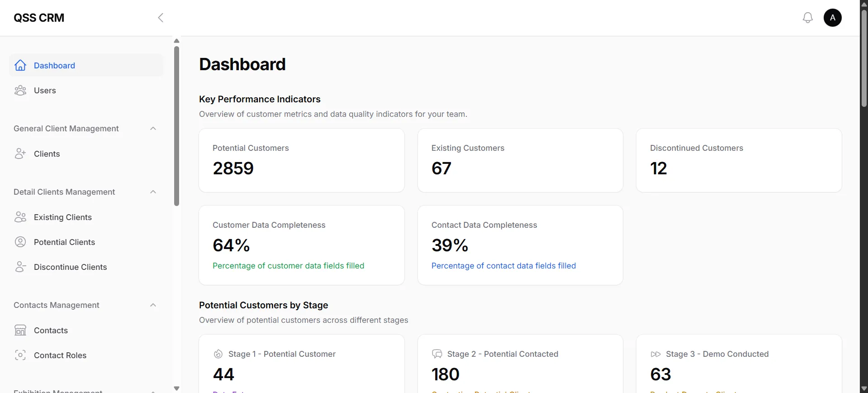Click the user avatar circle
This screenshot has height=393, width=868.
click(833, 17)
